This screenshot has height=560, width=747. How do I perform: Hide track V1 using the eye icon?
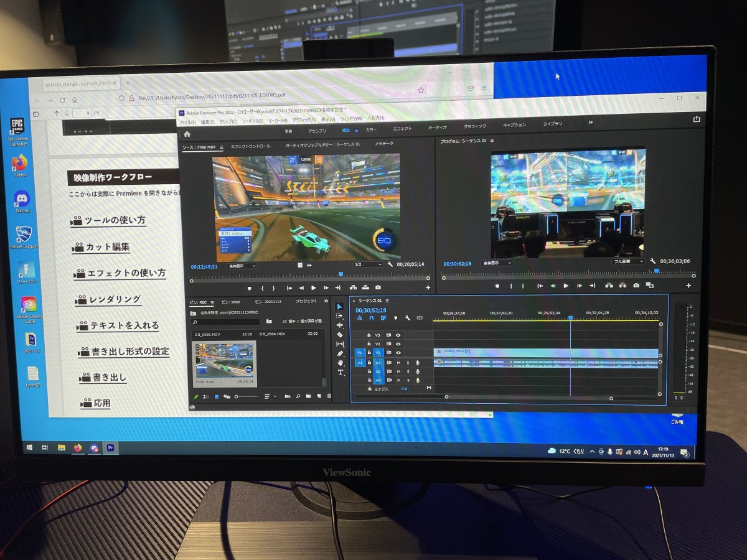[398, 353]
